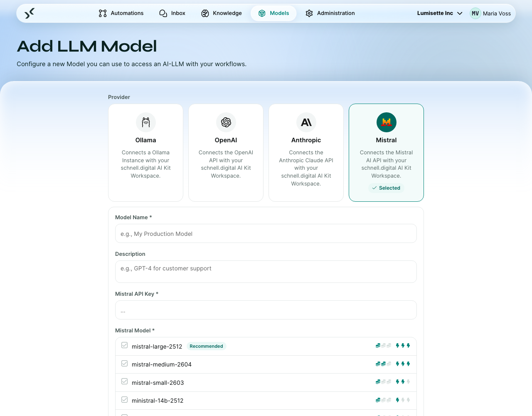Open the Knowledge menu

222,13
